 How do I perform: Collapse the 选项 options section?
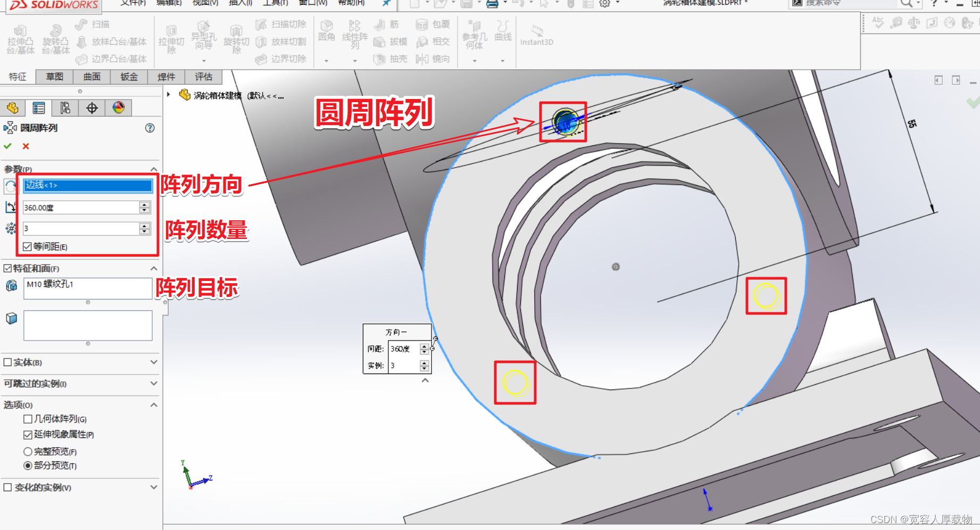[154, 405]
